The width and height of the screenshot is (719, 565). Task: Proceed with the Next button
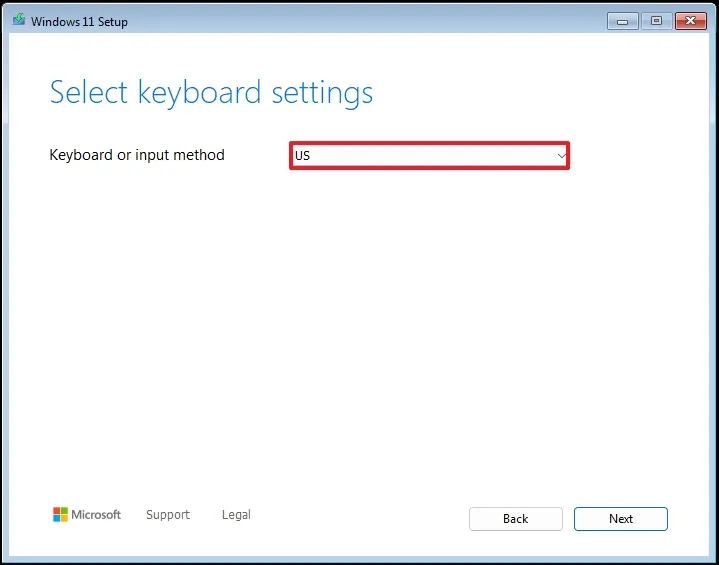(620, 519)
